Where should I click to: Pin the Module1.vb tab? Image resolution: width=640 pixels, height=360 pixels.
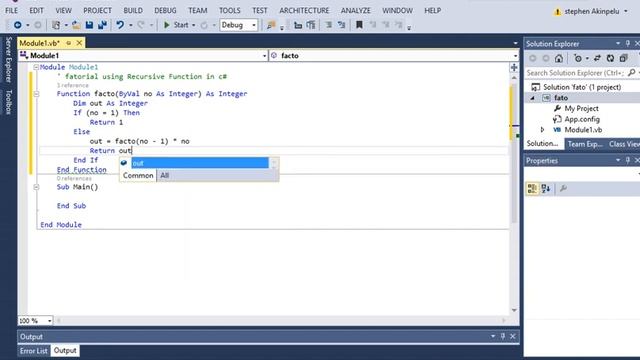coord(69,43)
